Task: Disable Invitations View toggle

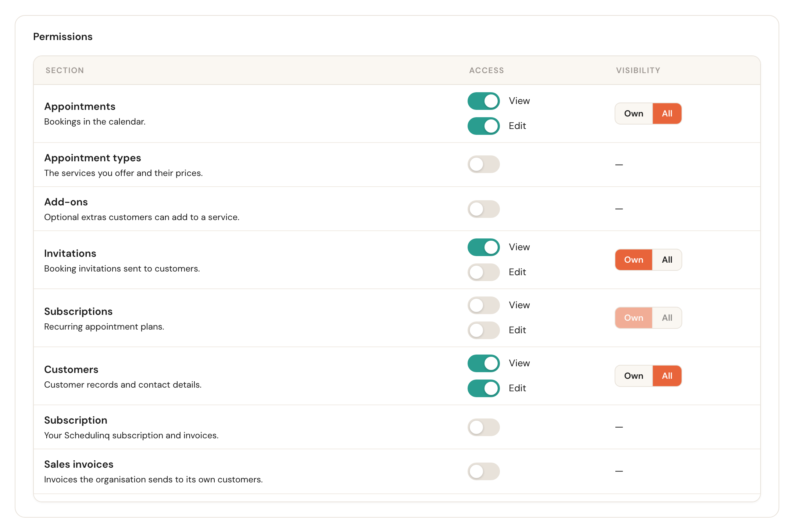Action: [483, 247]
